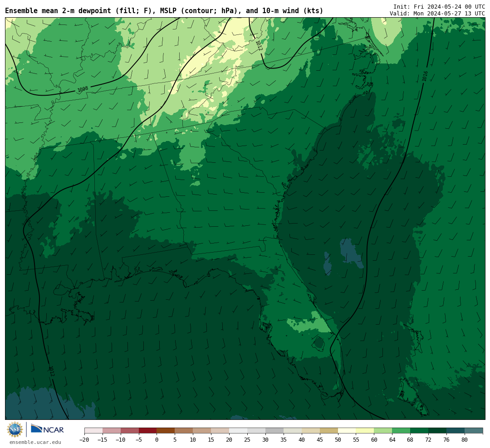
Task: Click the colorbar label 72
Action: point(428,439)
